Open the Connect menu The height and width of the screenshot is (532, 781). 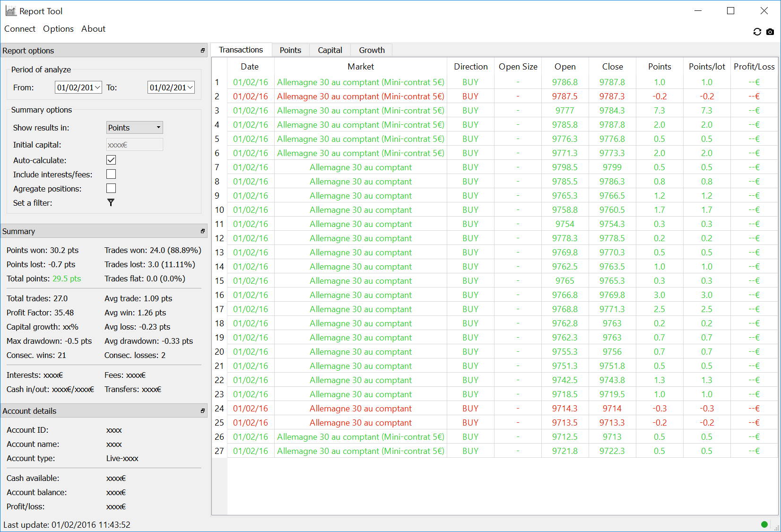coord(20,29)
